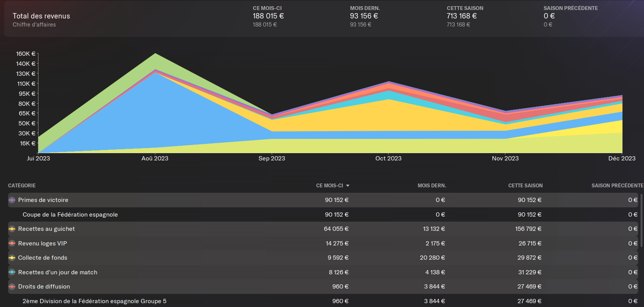644x307 pixels.
Task: Sort table by CE MOIS-CI column
Action: point(330,185)
